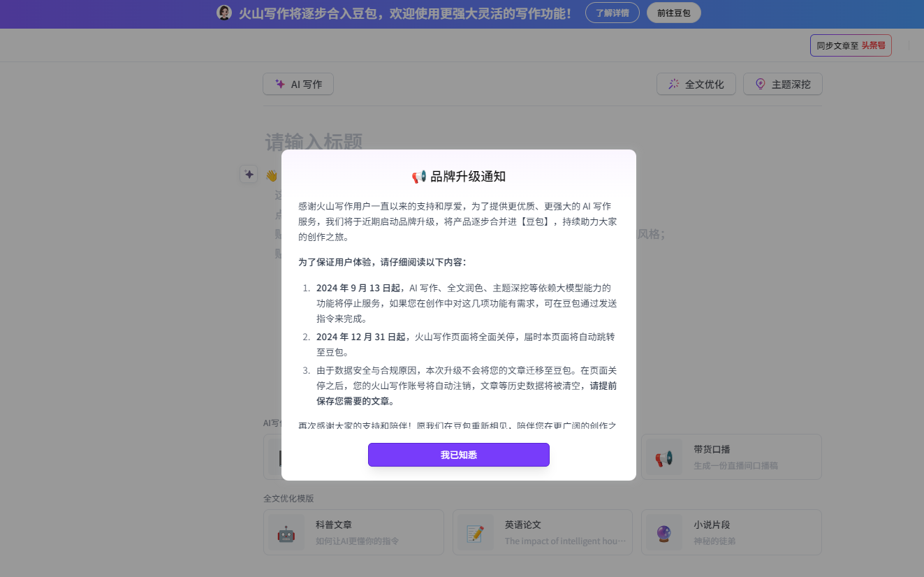
Task: Click the bold line 为了保证用户体验
Action: pos(382,263)
